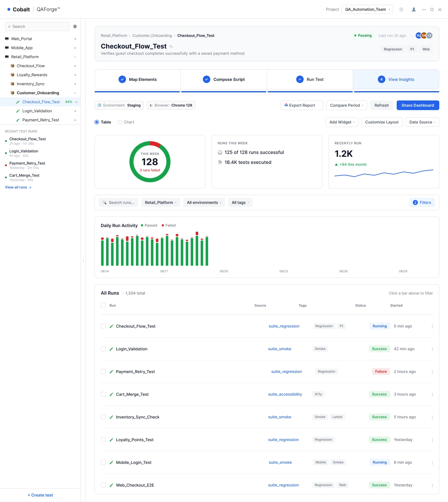The height and width of the screenshot is (502, 448).
Task: Go to the Compose Script step tab
Action: (224, 79)
